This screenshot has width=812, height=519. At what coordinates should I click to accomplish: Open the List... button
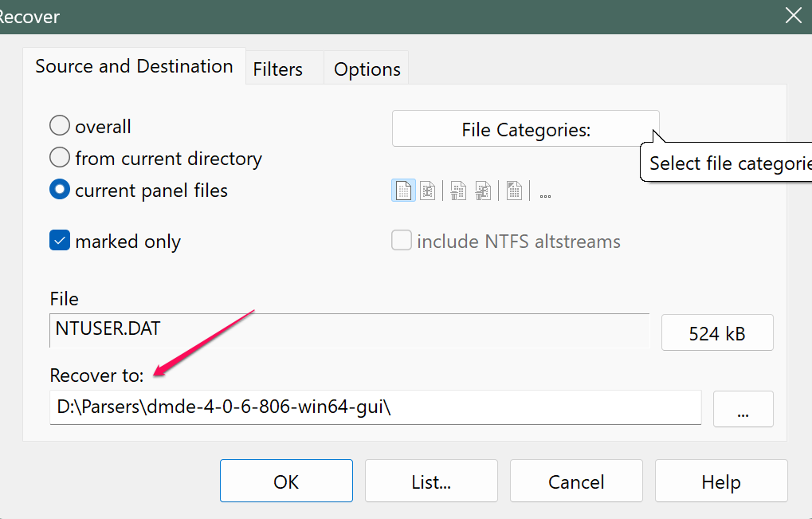(431, 482)
